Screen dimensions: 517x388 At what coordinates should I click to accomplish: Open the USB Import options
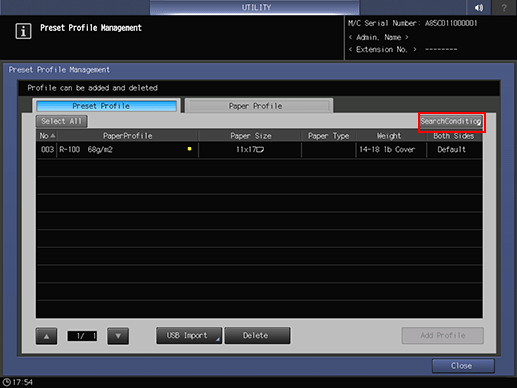(189, 335)
